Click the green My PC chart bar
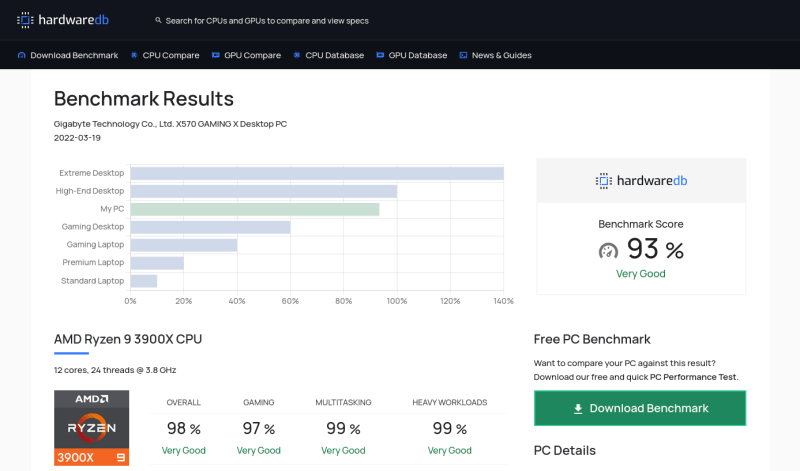This screenshot has height=471, width=800. point(255,209)
